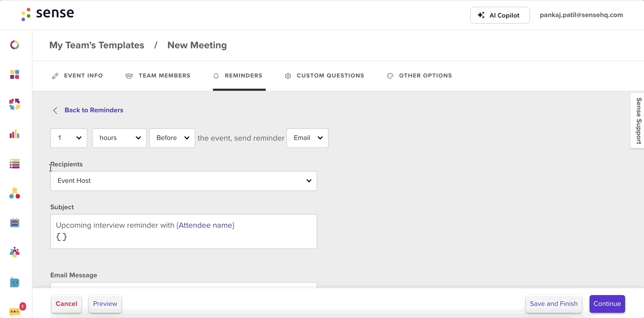The height and width of the screenshot is (318, 644).
Task: Open the reminder number dropdown showing 1
Action: (68, 138)
